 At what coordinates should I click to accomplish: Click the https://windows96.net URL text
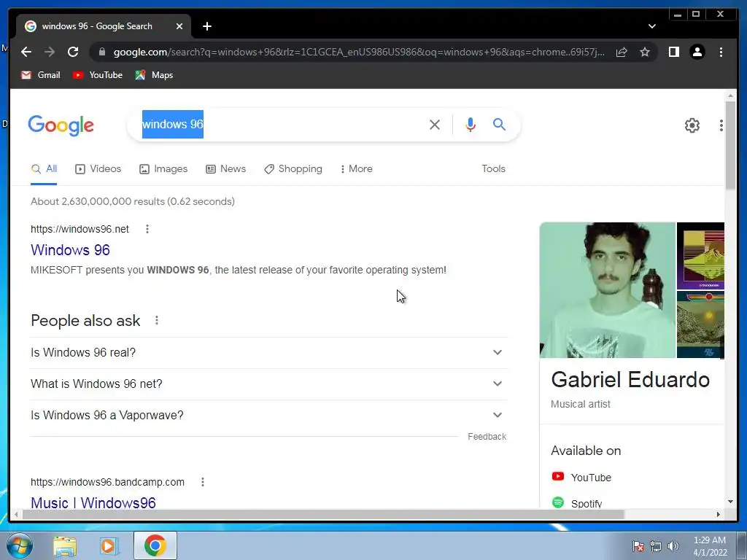[x=80, y=229]
